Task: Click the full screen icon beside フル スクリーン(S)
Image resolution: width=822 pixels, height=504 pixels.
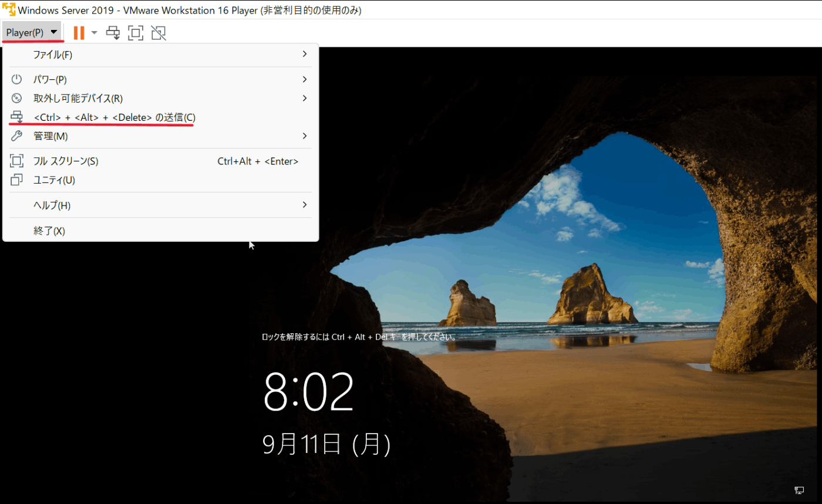Action: pos(16,161)
